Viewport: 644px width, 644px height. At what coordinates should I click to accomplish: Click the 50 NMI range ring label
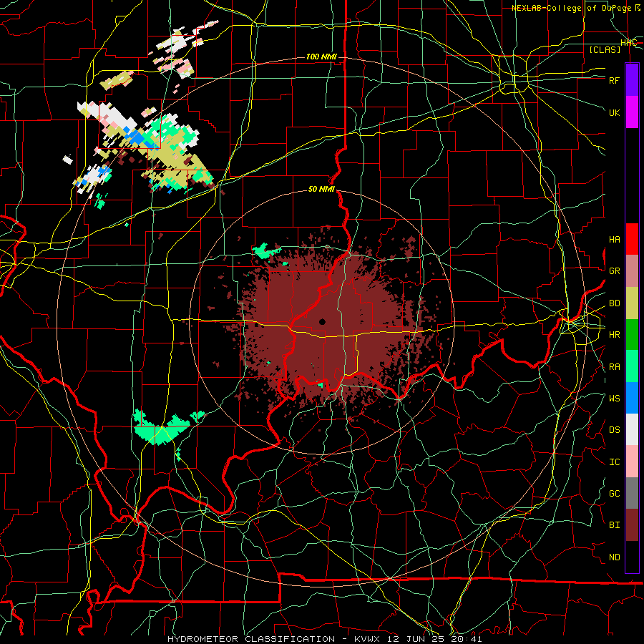(321, 190)
